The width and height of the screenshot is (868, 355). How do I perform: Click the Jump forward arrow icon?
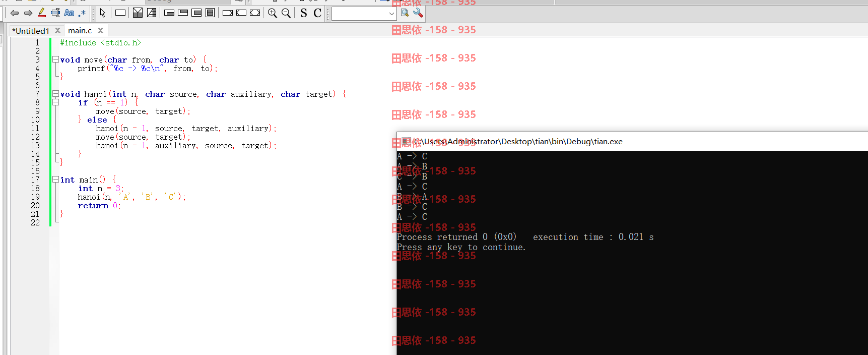coord(28,13)
